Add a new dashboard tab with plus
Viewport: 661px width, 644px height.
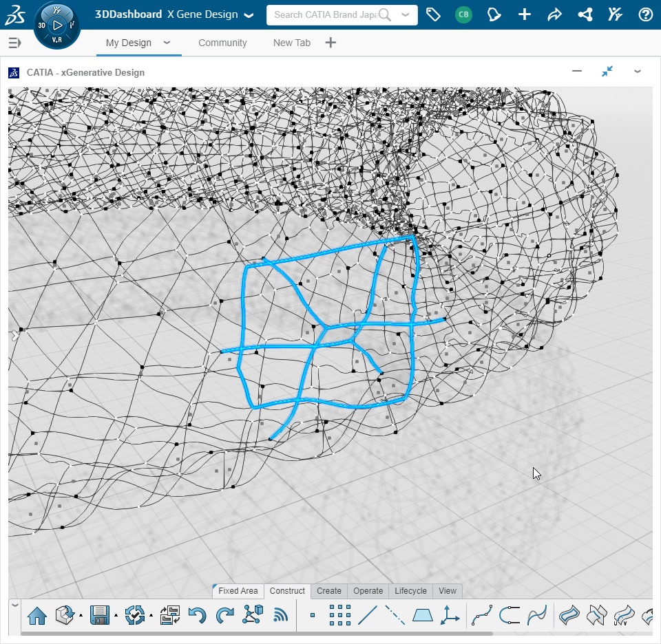tap(331, 43)
